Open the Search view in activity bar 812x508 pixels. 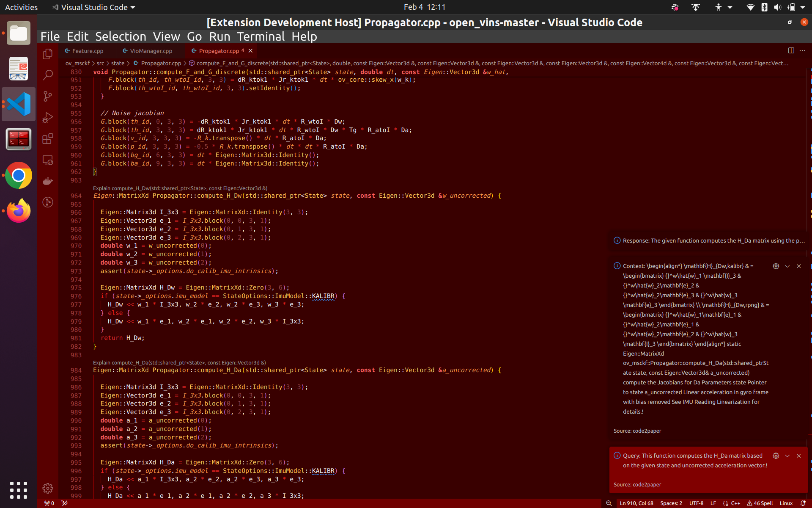click(x=48, y=75)
